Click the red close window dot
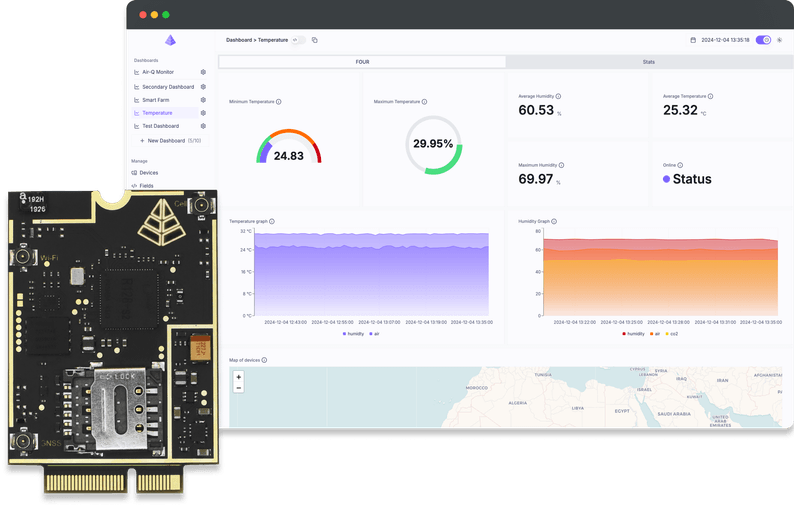The image size is (794, 512). (x=143, y=15)
